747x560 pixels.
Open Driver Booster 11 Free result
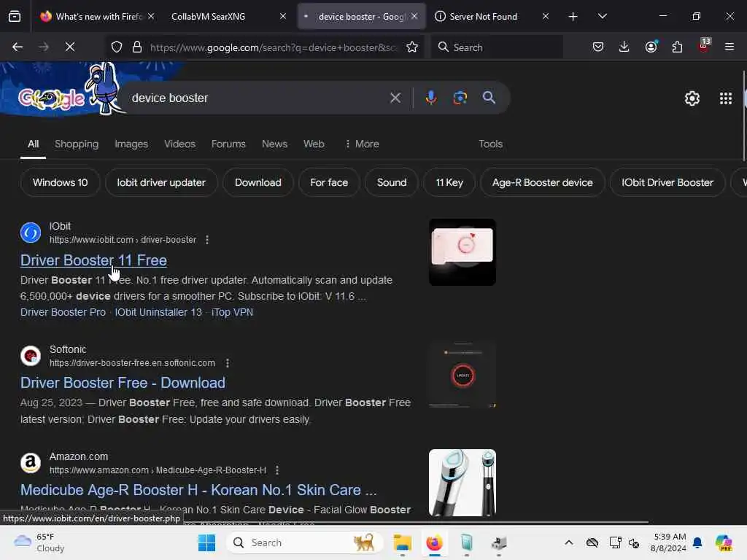(93, 260)
